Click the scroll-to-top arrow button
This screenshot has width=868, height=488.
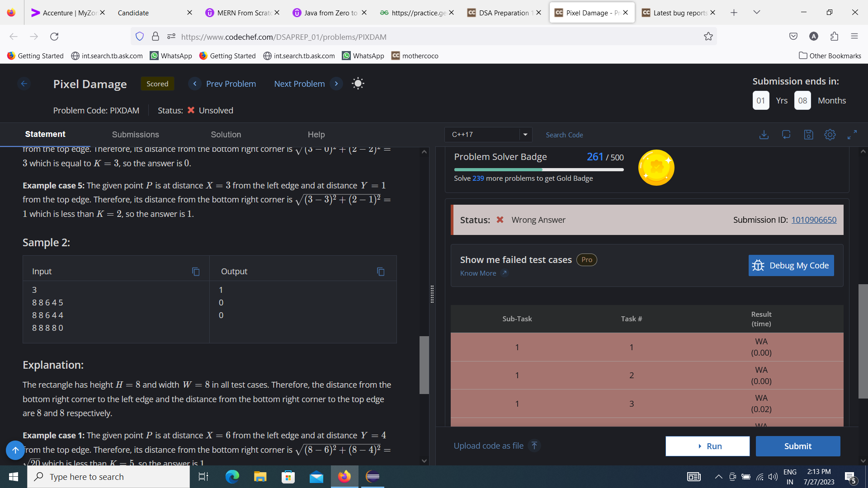pos(15,450)
